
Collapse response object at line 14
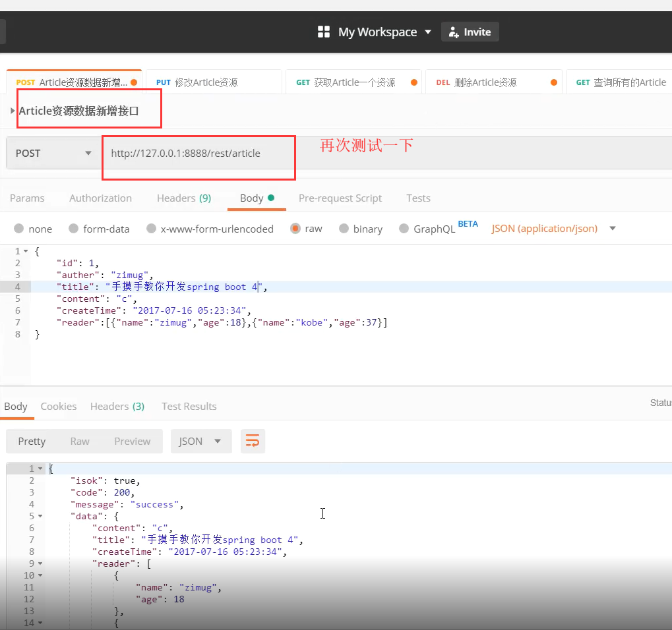pyautogui.click(x=40, y=623)
